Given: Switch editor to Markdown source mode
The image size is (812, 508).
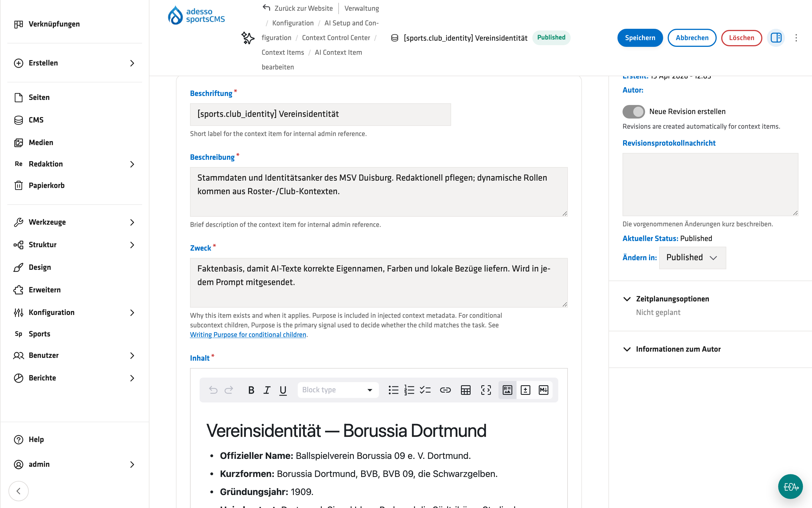Looking at the screenshot, I should [544, 390].
